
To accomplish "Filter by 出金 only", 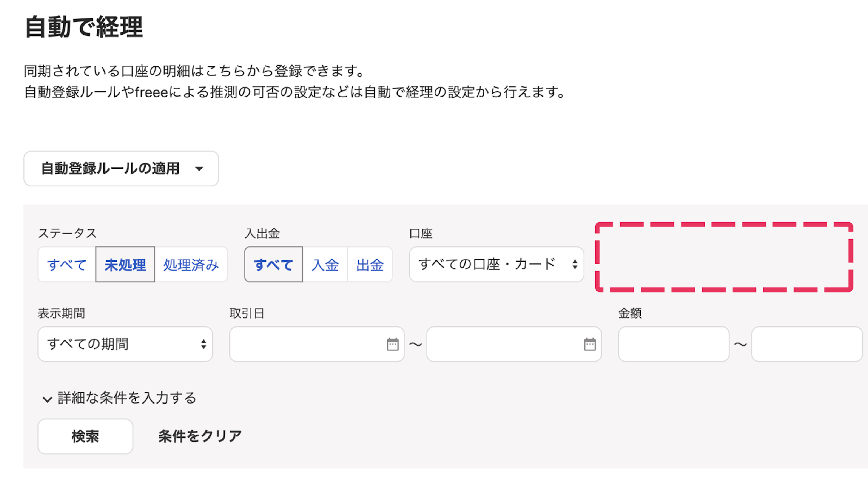I will coord(370,265).
